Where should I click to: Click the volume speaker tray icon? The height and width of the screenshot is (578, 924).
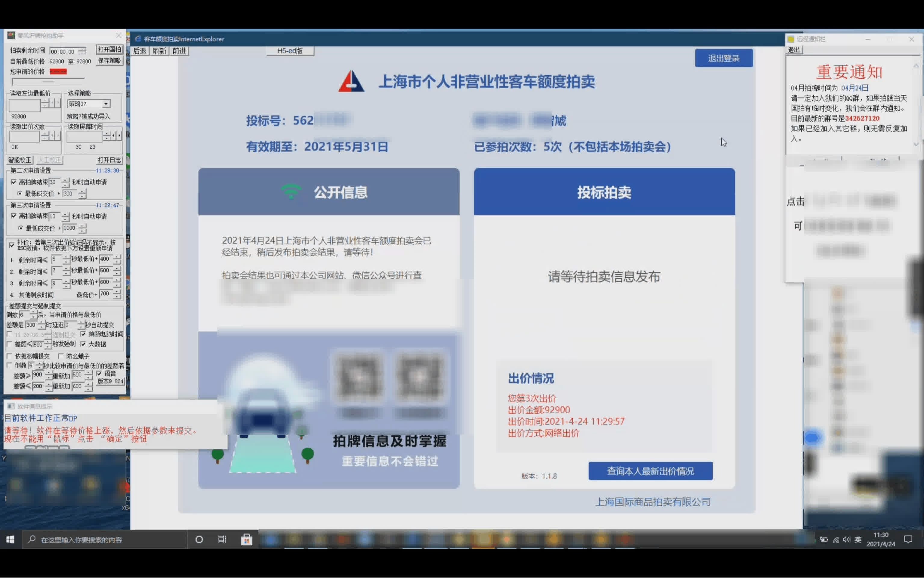pyautogui.click(x=846, y=539)
